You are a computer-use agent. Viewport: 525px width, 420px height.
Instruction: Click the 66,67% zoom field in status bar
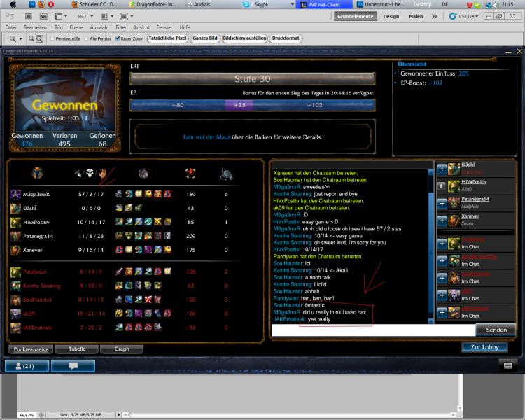pyautogui.click(x=27, y=415)
